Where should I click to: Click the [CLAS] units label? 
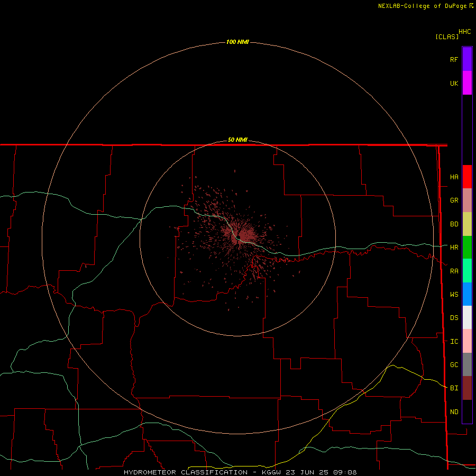pyautogui.click(x=447, y=36)
